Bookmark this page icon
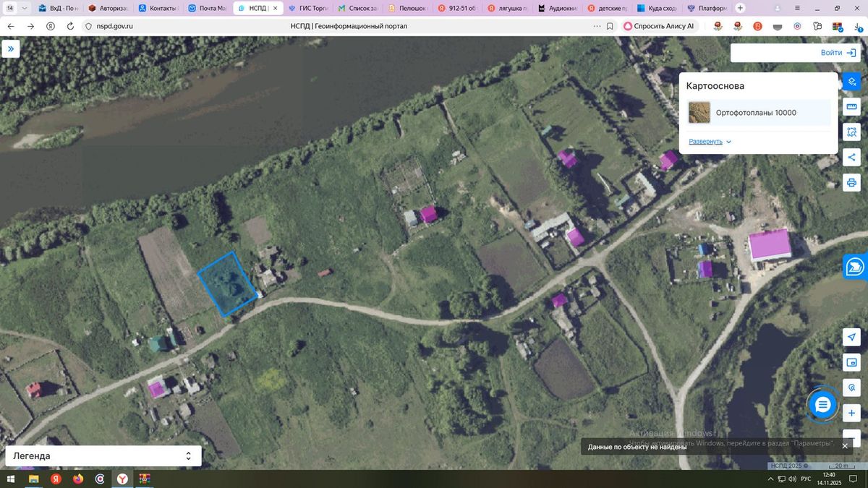This screenshot has width=868, height=488. 610,25
